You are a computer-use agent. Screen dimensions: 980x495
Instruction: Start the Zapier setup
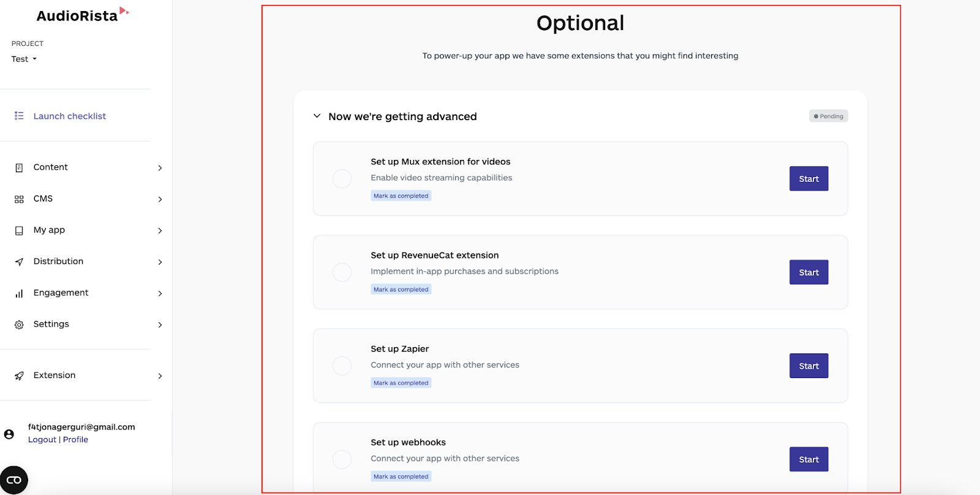click(809, 366)
